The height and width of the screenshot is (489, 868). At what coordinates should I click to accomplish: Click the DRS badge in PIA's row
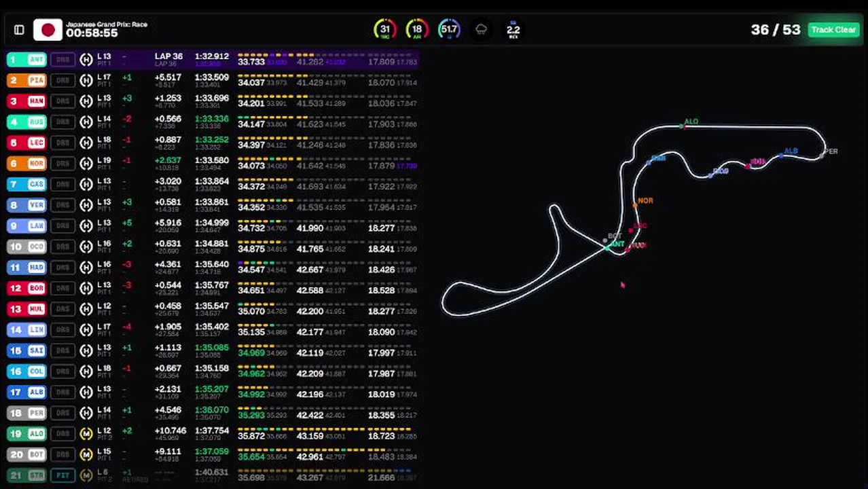click(62, 80)
